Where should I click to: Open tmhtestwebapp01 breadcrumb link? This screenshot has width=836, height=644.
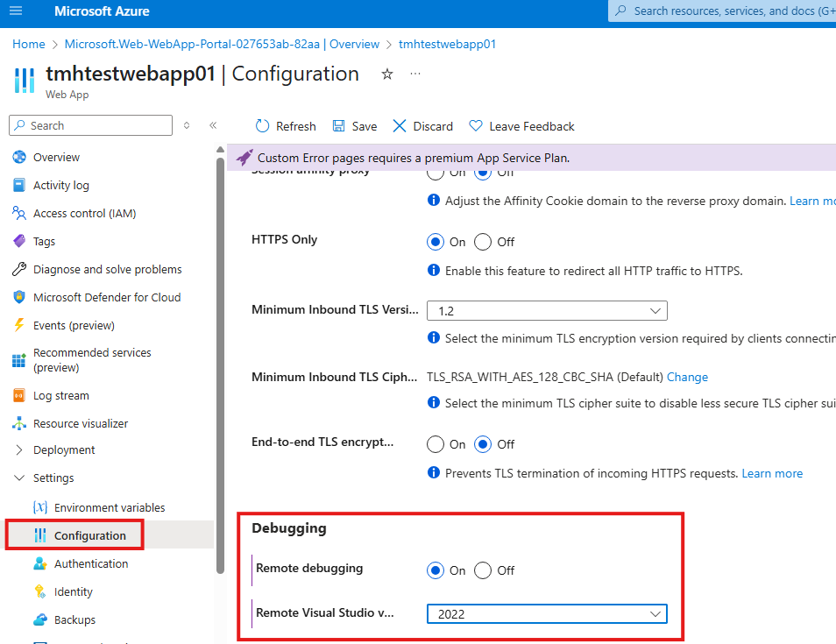(x=447, y=45)
